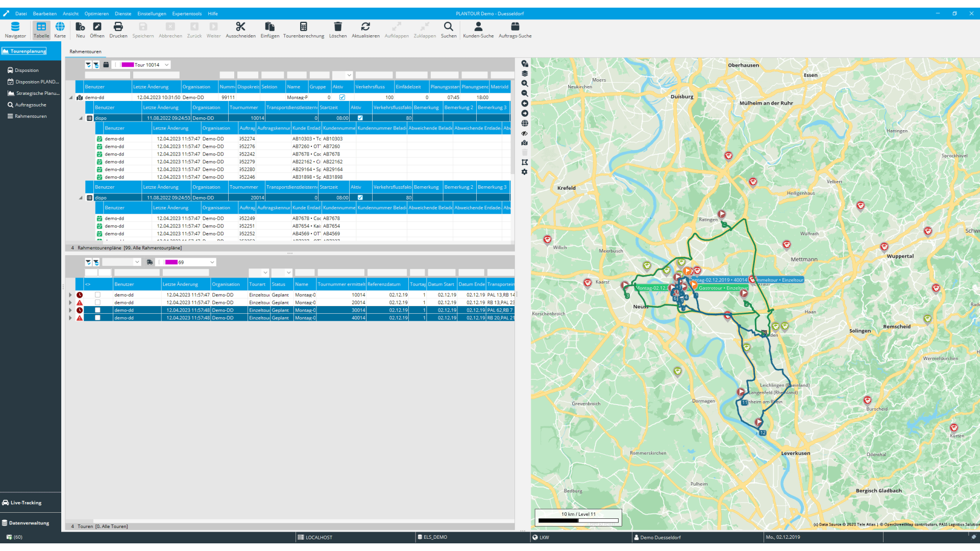Viewport: 980px width, 551px height.
Task: Check the box for tour row 20014
Action: pyautogui.click(x=97, y=303)
